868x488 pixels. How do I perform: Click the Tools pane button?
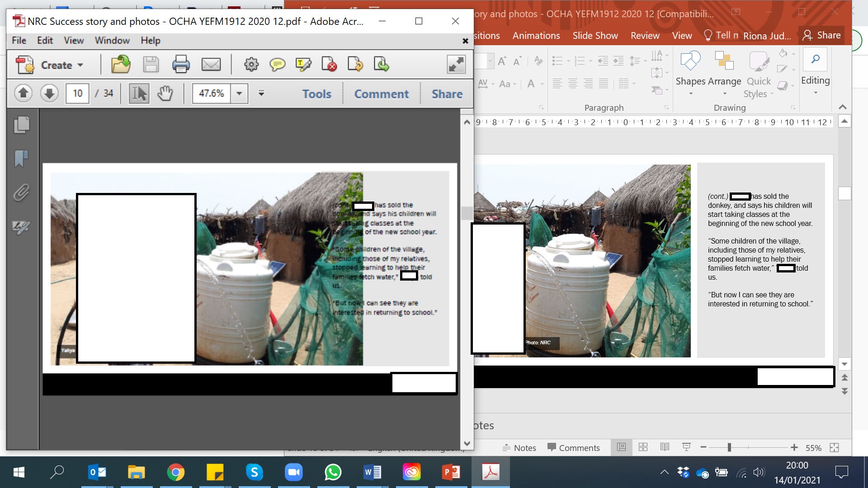pos(316,94)
